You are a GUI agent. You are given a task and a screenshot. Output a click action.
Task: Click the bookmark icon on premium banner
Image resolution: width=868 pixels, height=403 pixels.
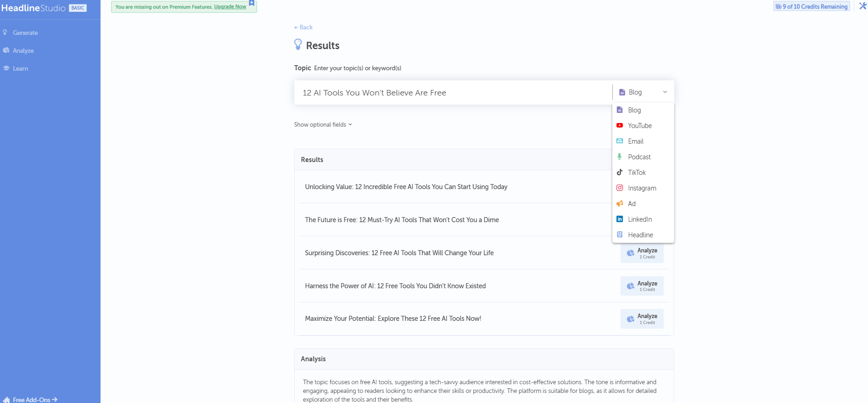click(x=252, y=3)
